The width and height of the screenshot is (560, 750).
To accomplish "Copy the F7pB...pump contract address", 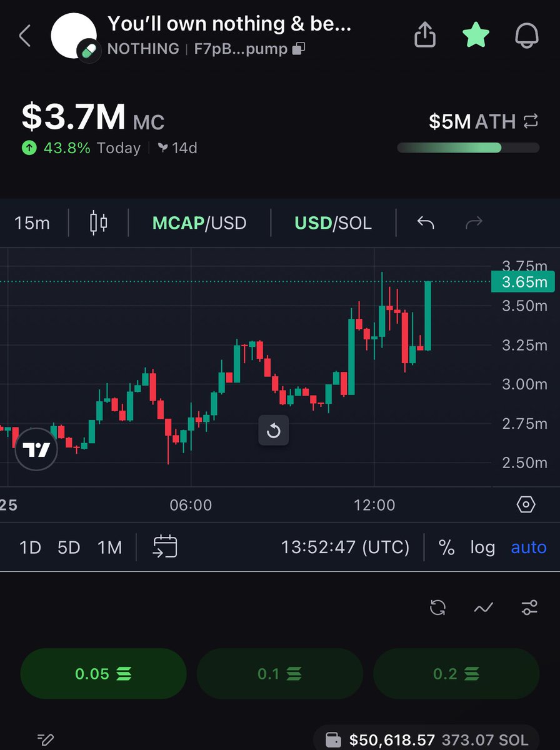I will click(300, 48).
